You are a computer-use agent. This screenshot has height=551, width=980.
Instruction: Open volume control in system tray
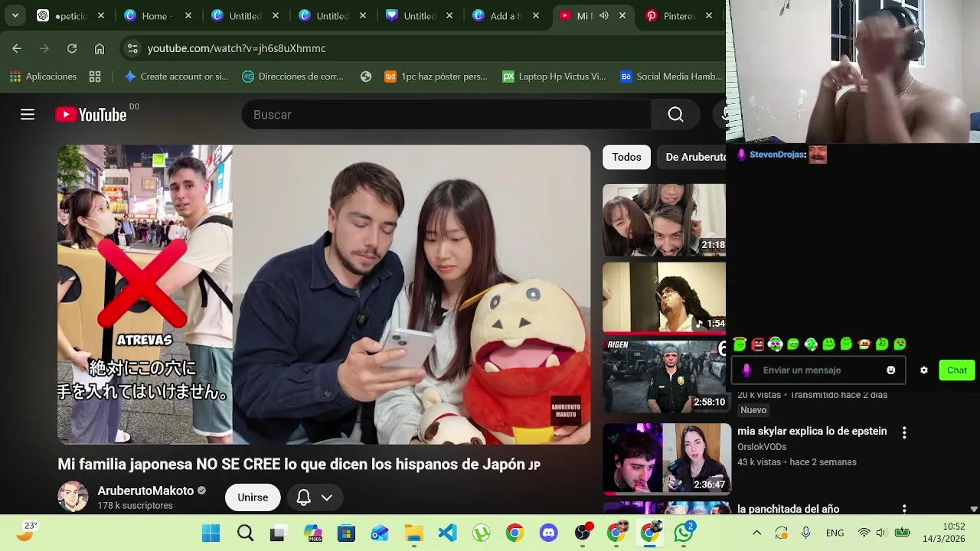point(880,533)
